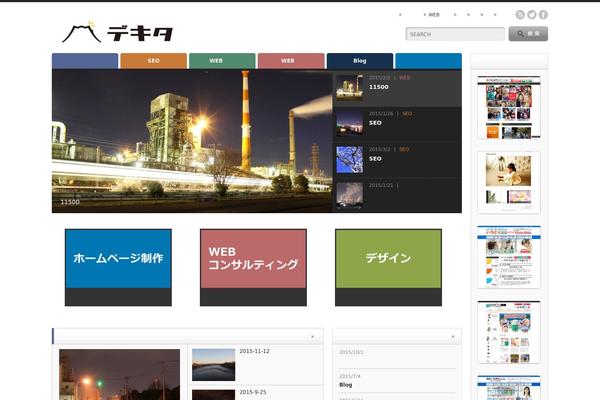Click the SEO category label beside 2015/1/26

pyautogui.click(x=407, y=114)
